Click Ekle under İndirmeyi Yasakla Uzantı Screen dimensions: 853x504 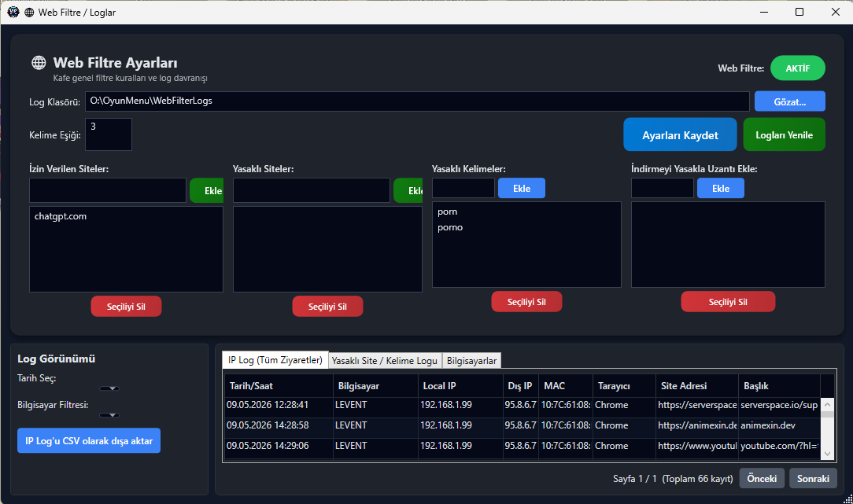click(720, 188)
